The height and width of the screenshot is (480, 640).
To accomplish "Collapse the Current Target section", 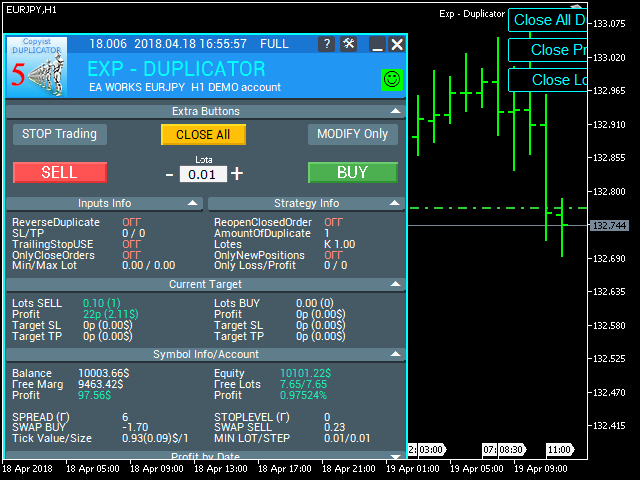I will point(395,284).
